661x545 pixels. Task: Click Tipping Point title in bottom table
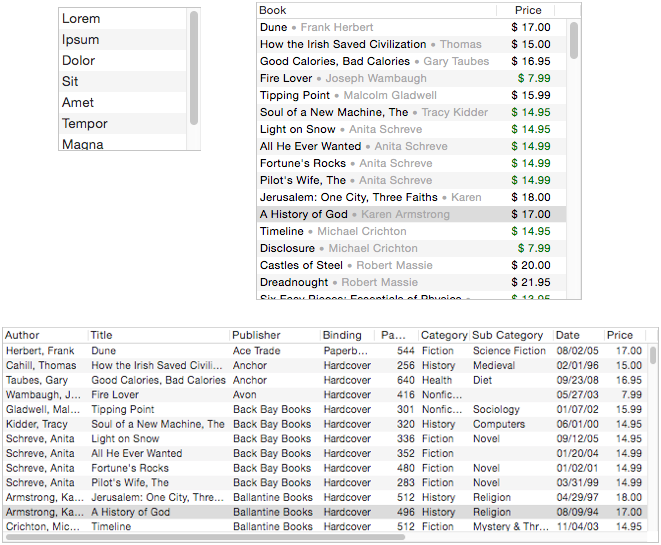tap(123, 409)
